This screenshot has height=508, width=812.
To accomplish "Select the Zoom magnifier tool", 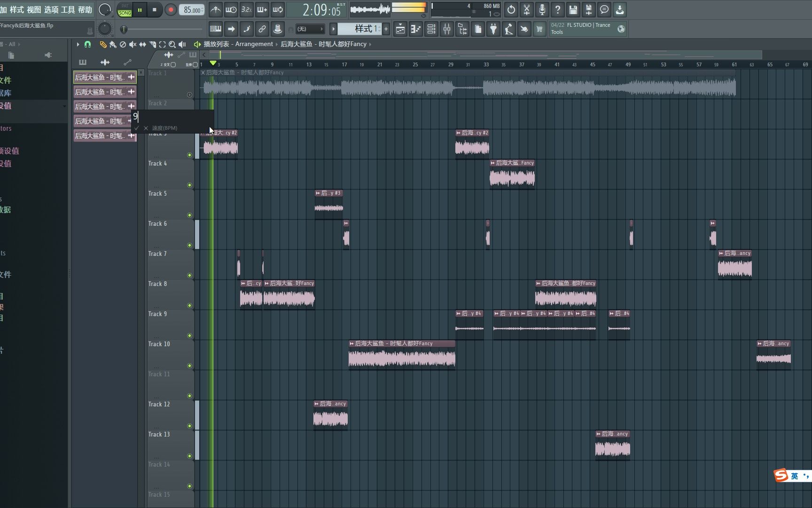I will coord(172,44).
